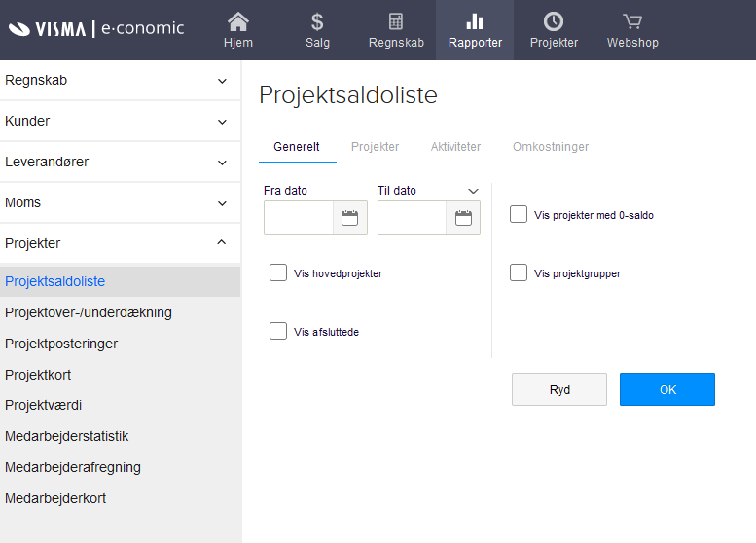Check Vis projekter med 0-saldo
The width and height of the screenshot is (756, 543).
coord(519,214)
